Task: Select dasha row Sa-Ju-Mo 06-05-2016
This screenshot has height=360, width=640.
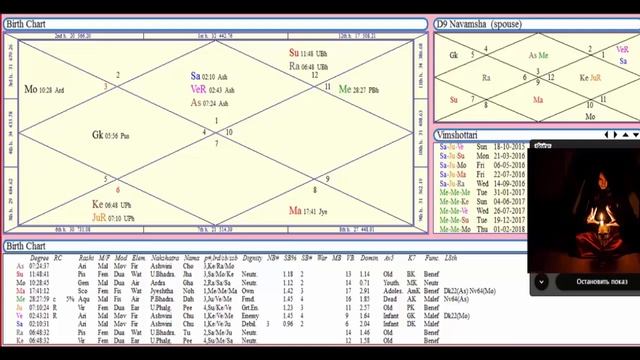Action: click(482, 165)
